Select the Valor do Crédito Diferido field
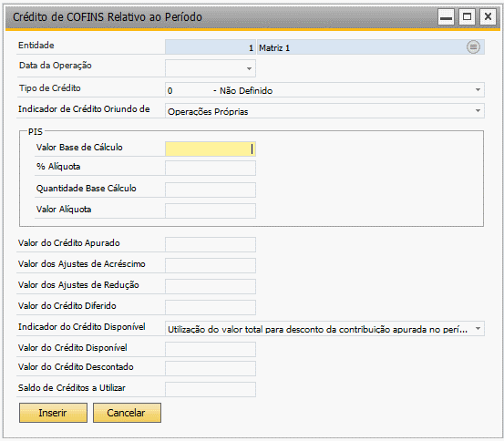Viewport: 504px width, 441px height. pyautogui.click(x=211, y=307)
